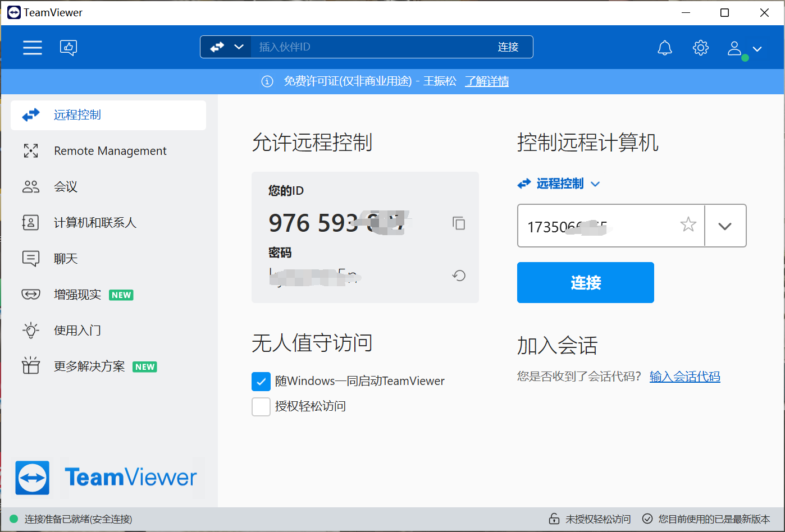The height and width of the screenshot is (532, 785).
Task: Click 您目前使用的已是最新版本 status text
Action: click(x=714, y=520)
